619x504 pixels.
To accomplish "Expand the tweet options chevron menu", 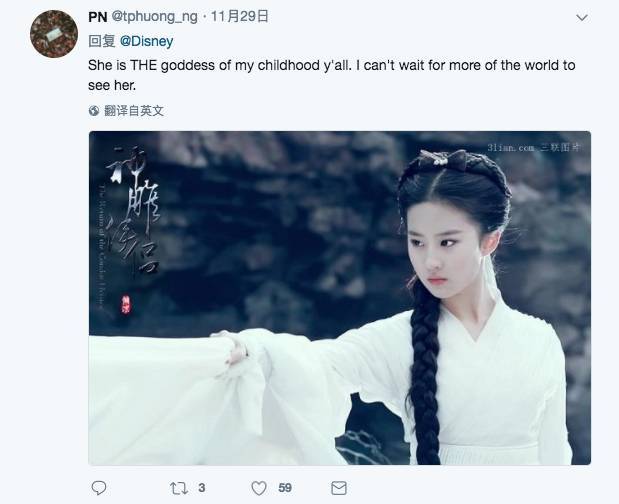I will coord(582,18).
